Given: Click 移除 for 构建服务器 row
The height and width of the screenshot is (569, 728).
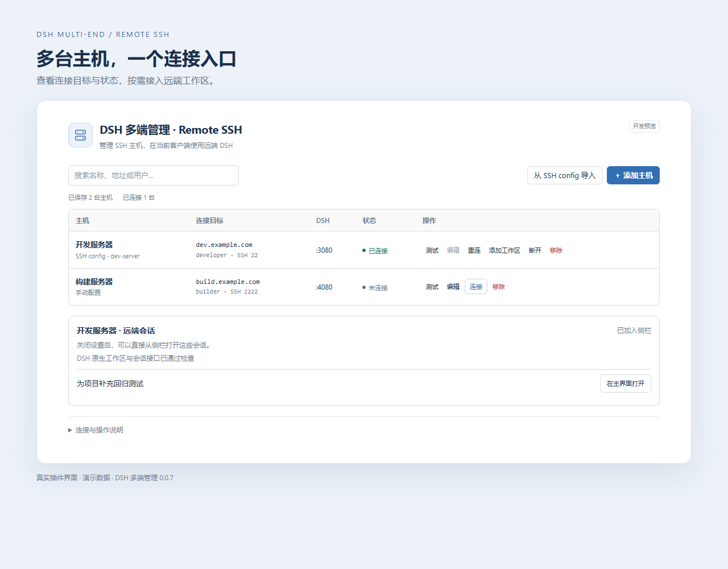Looking at the screenshot, I should [x=499, y=287].
